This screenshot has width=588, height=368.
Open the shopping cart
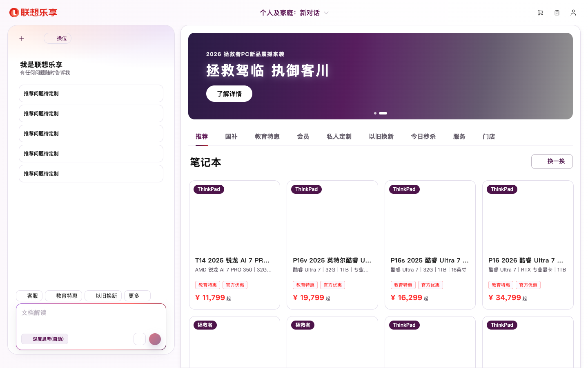(541, 13)
